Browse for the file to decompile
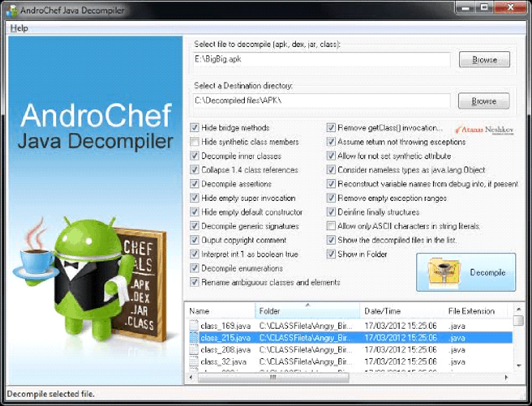 (x=484, y=60)
